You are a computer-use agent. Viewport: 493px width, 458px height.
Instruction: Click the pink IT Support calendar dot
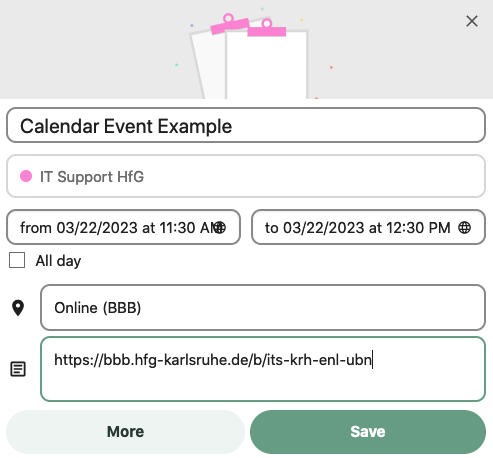pyautogui.click(x=26, y=176)
